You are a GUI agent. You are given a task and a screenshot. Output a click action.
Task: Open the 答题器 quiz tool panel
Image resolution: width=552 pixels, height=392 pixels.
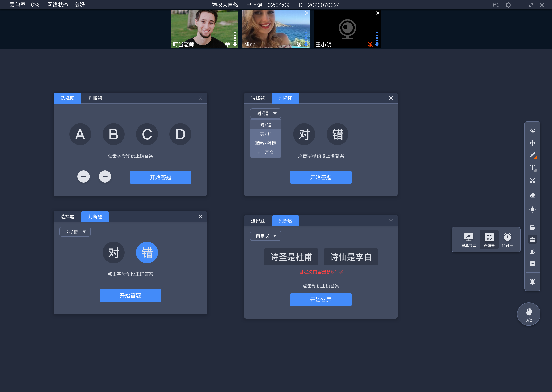(488, 239)
